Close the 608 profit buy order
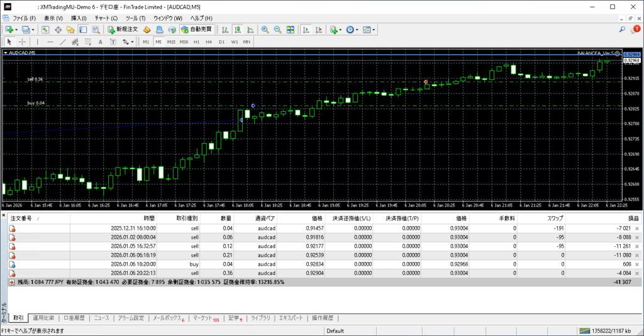This screenshot has width=644, height=336. (636, 264)
